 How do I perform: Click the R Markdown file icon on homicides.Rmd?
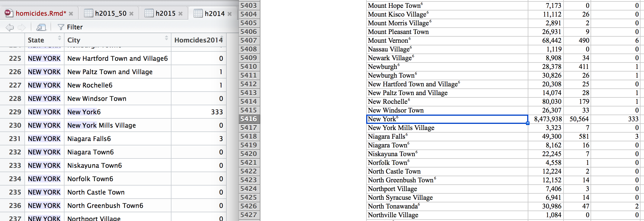point(9,13)
